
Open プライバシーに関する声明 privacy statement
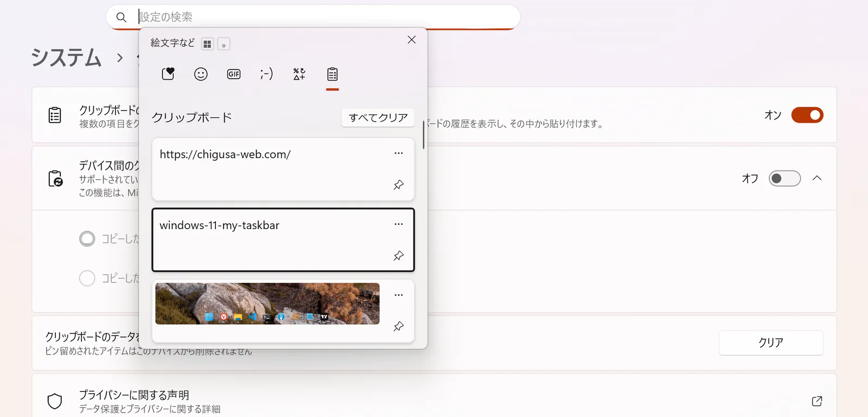[x=434, y=401]
